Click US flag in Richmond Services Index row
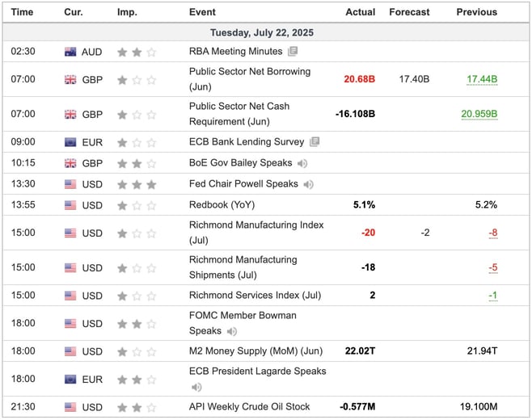The width and height of the screenshot is (532, 420). 70,296
